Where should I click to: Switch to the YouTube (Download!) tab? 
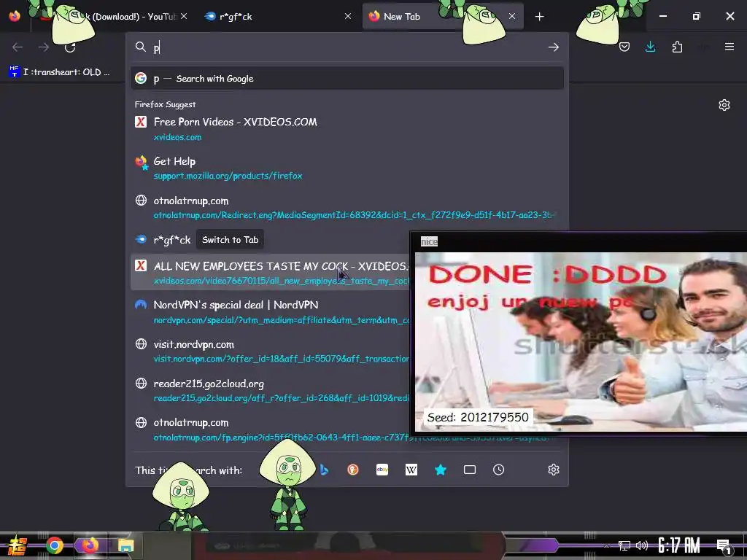pos(112,17)
